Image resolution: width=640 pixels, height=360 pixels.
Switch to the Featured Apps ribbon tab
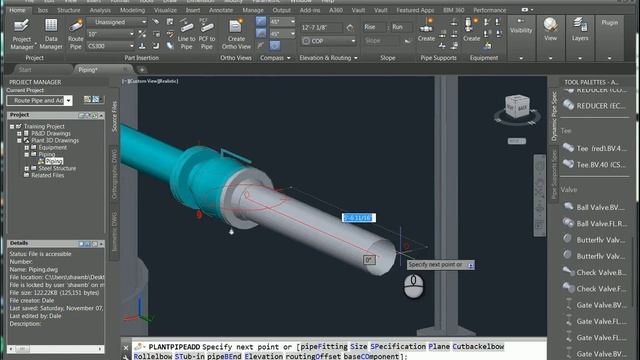click(x=415, y=10)
